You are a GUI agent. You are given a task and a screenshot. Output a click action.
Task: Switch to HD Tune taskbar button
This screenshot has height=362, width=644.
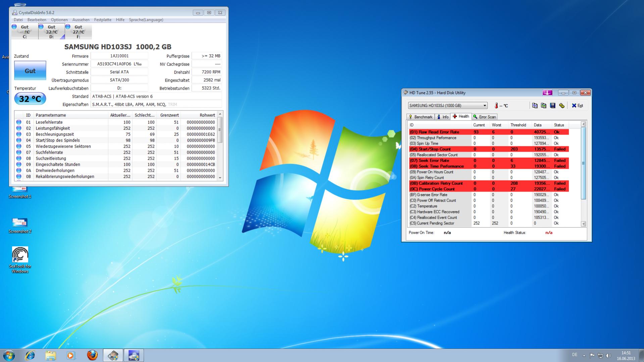(x=113, y=355)
